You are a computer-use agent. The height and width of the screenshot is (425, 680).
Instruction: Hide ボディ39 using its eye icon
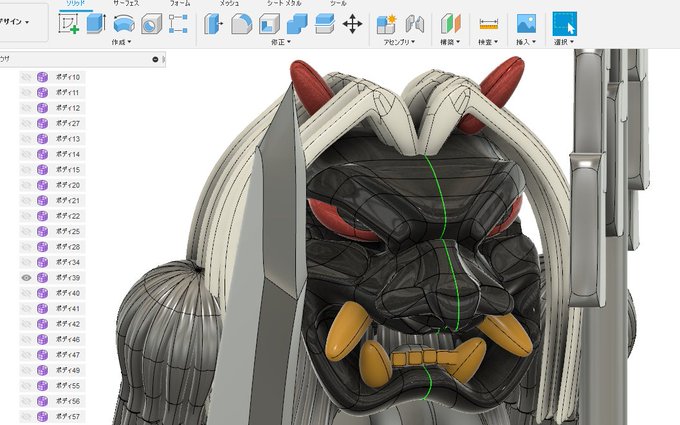point(26,278)
